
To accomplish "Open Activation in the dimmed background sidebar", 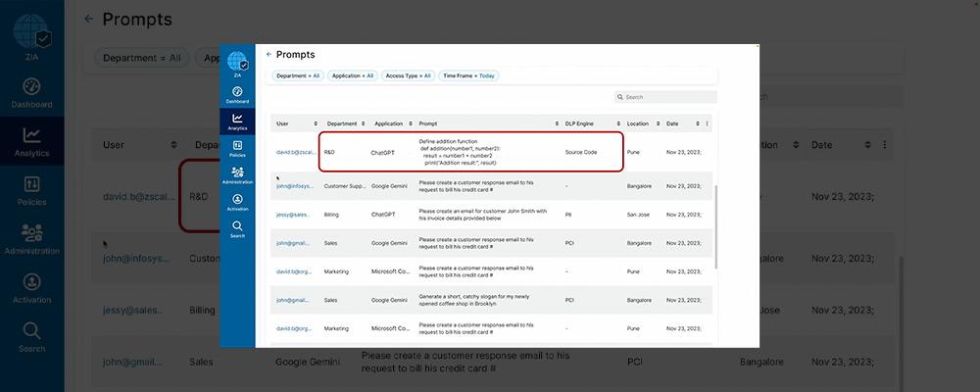I will point(32,288).
